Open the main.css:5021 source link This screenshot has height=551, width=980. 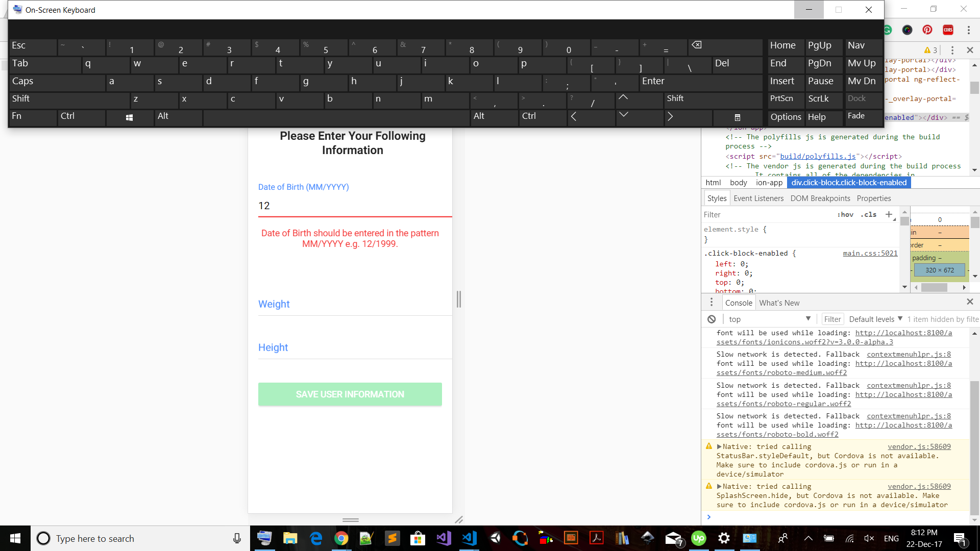tap(870, 253)
